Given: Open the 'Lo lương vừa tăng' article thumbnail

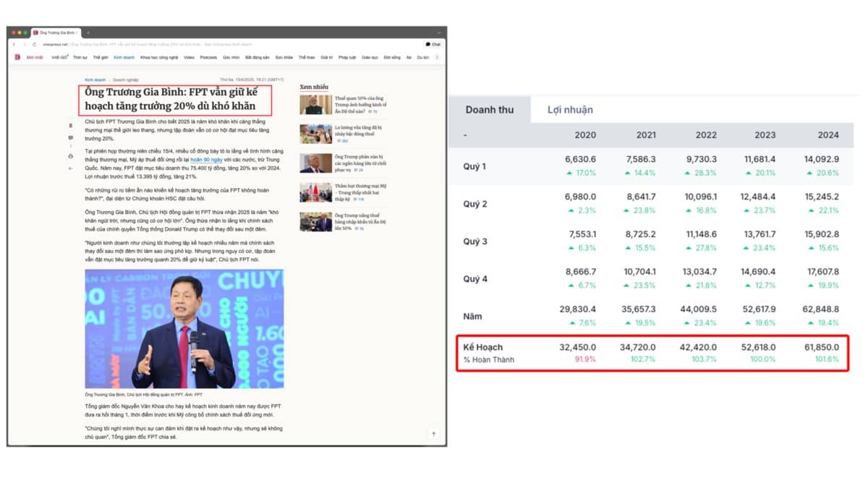Looking at the screenshot, I should click(316, 134).
